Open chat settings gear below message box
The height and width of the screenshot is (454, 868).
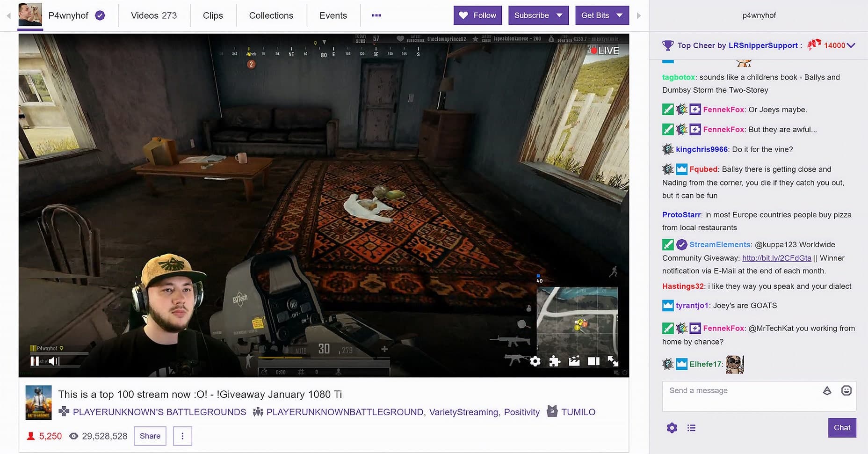[x=672, y=428]
